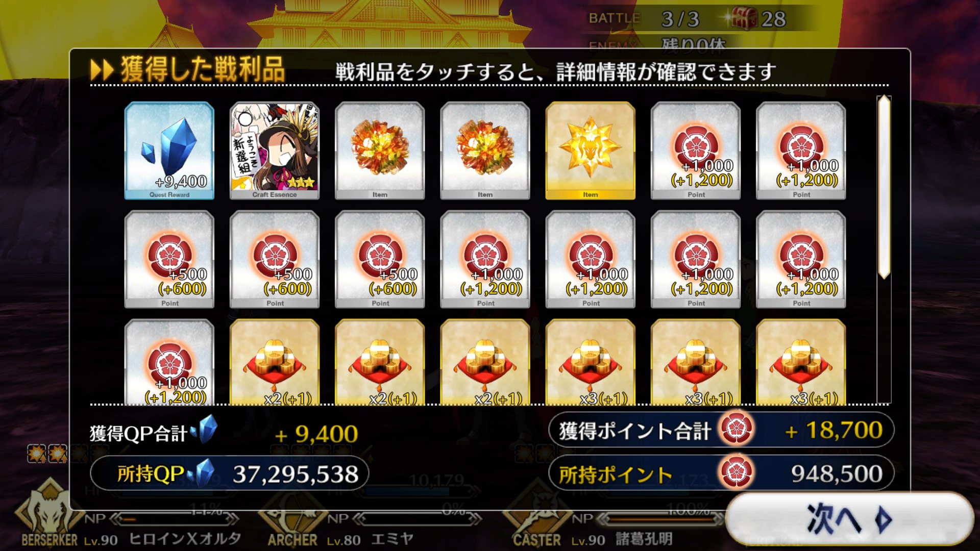Viewport: 980px width, 551px height.
Task: Select the first orange flower Item drop
Action: 380,151
